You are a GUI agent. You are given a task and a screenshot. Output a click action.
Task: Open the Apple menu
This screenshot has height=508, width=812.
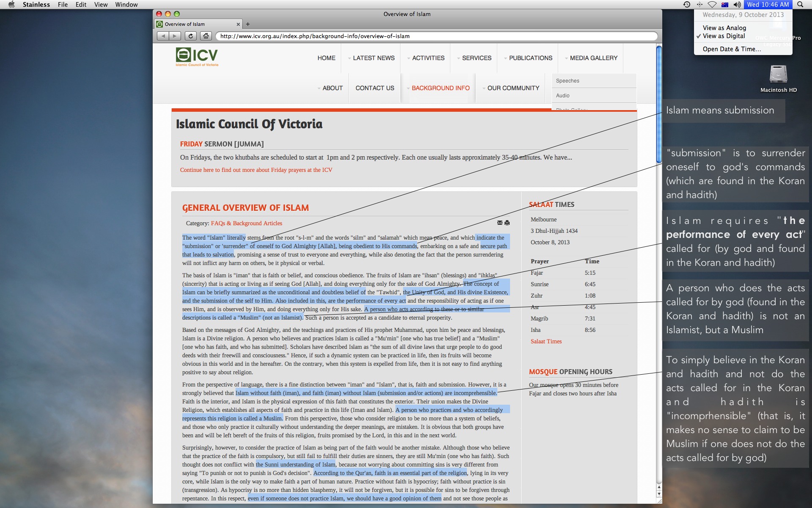11,4
